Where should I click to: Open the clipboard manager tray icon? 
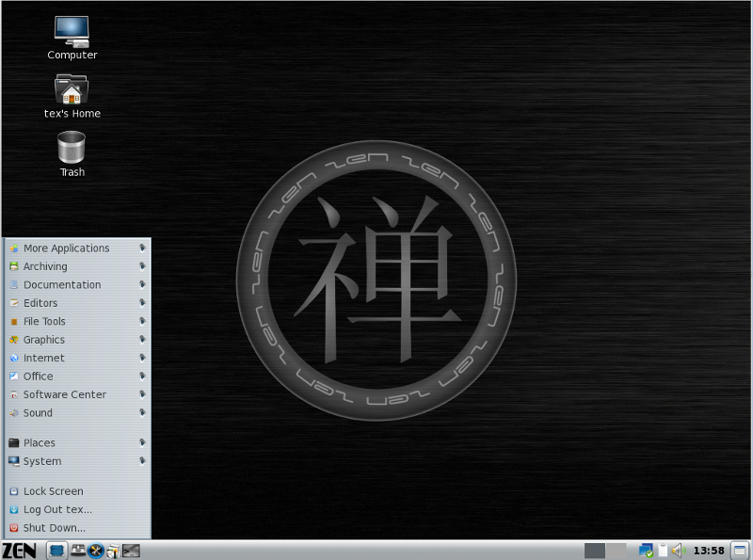663,551
